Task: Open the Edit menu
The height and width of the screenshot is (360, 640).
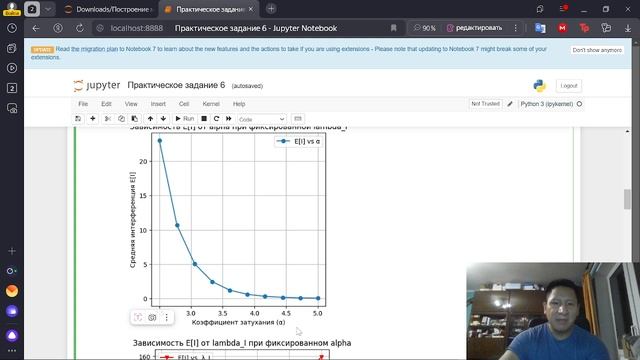Action: [106, 104]
